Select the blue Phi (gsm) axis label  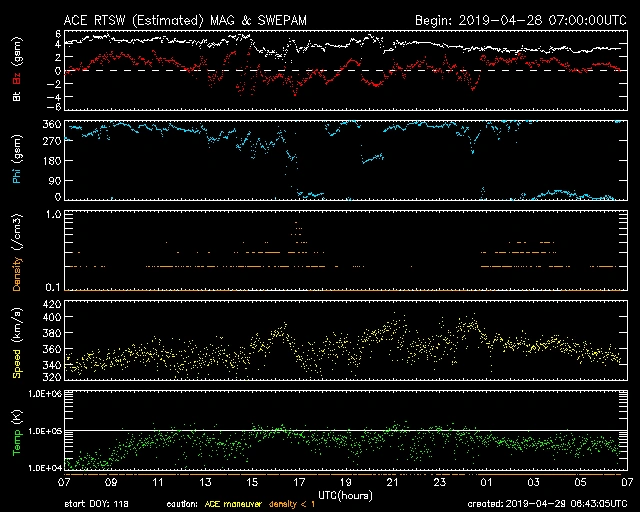click(18, 163)
